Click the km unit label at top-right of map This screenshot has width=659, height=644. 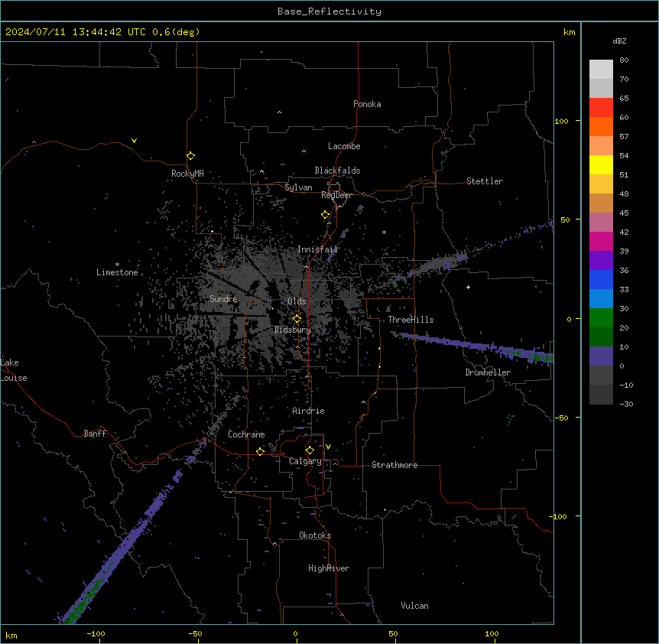(x=569, y=32)
